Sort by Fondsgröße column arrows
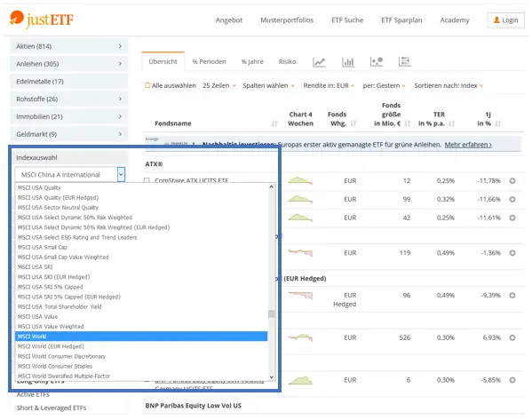Viewport: 532px width, 420px height. coord(408,123)
